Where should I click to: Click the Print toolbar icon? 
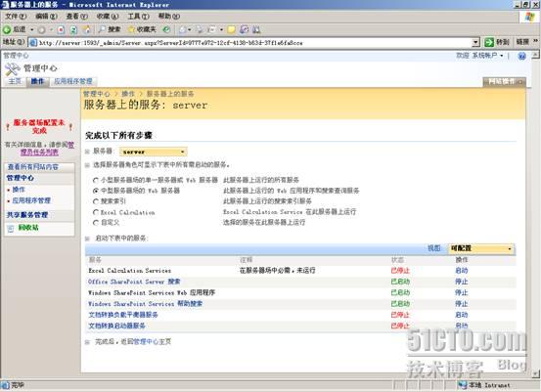click(x=200, y=30)
